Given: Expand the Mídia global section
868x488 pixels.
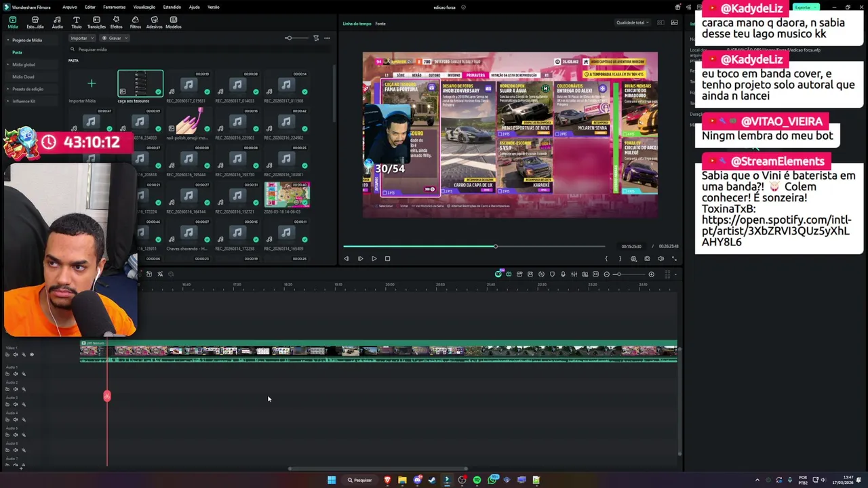Looking at the screenshot, I should (8, 64).
